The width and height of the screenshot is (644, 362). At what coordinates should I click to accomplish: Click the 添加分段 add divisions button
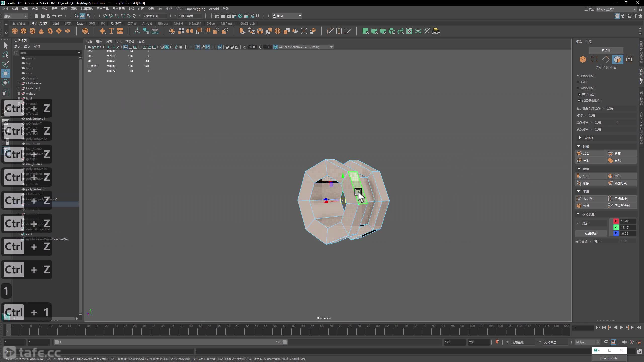[x=621, y=183]
